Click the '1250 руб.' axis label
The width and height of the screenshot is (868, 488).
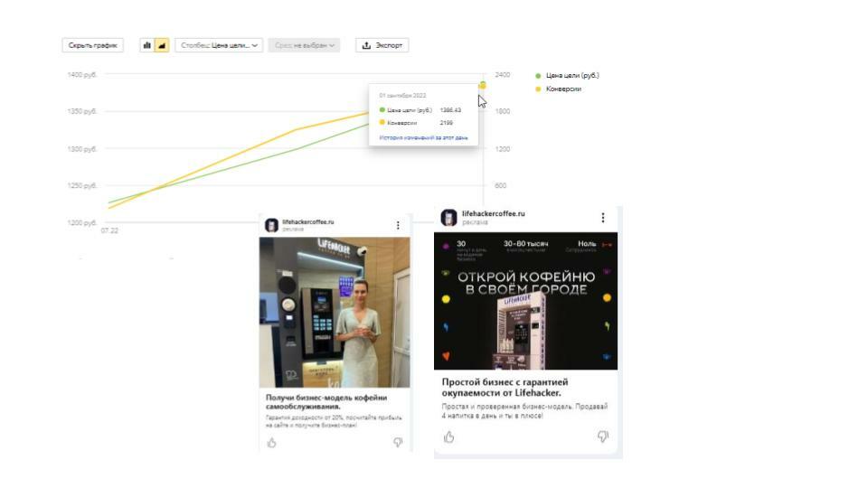(82, 185)
